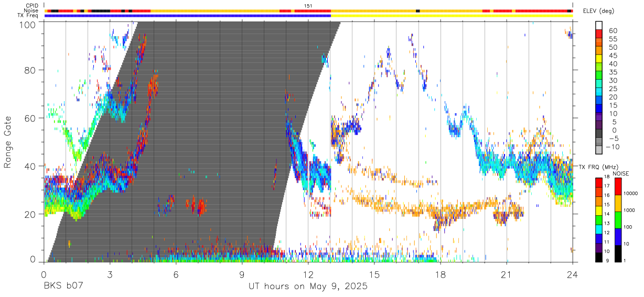Click the white top segment of ELEV colorbar

coord(599,25)
